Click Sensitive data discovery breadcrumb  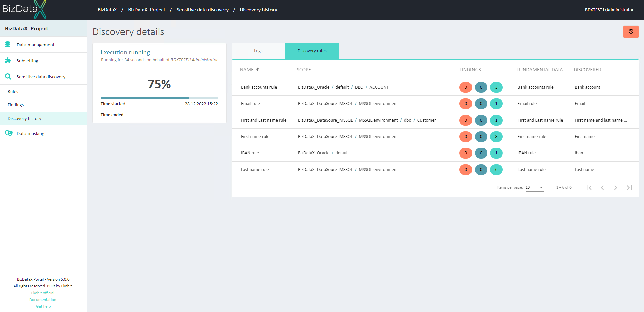click(202, 10)
